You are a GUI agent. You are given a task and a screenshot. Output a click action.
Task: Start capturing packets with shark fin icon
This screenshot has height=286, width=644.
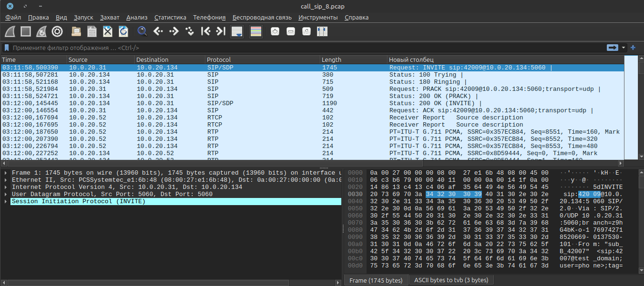click(x=10, y=31)
